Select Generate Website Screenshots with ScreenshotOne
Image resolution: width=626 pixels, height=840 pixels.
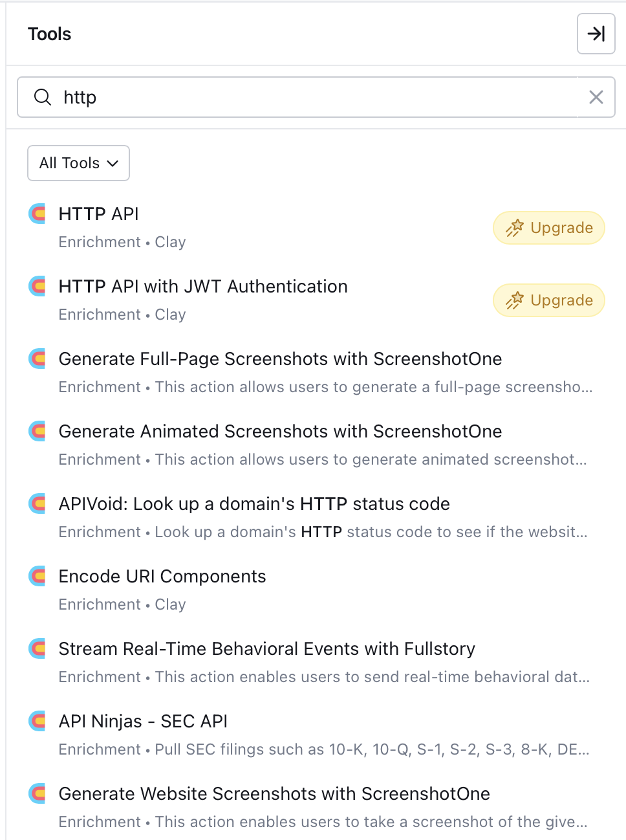click(274, 793)
